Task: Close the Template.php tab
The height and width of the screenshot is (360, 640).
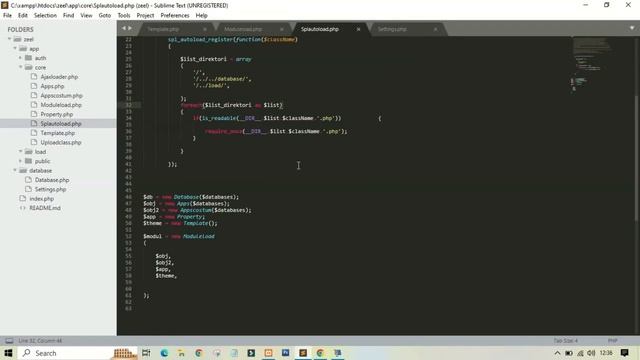Action: click(x=205, y=29)
